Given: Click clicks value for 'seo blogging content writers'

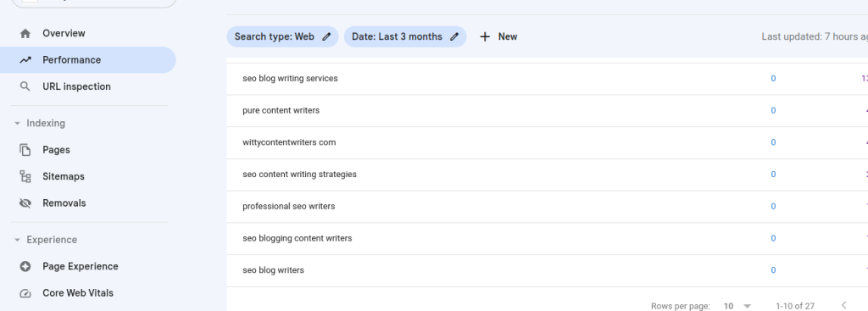Looking at the screenshot, I should (773, 238).
